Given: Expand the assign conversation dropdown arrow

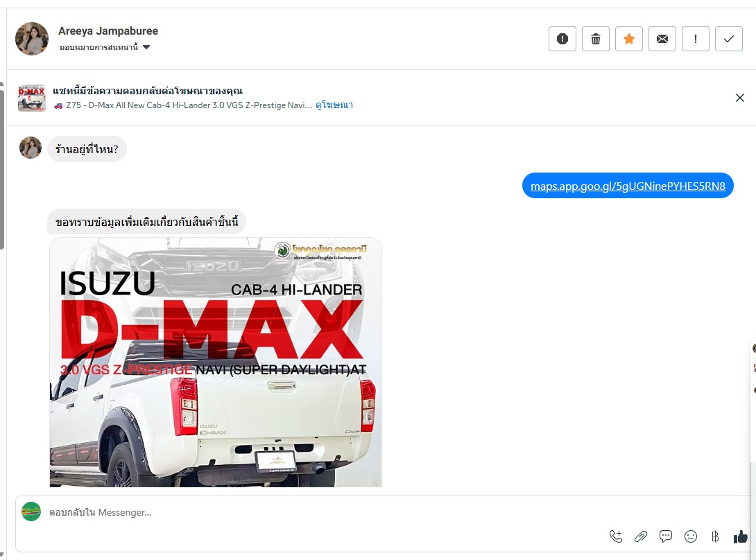Looking at the screenshot, I should point(146,47).
